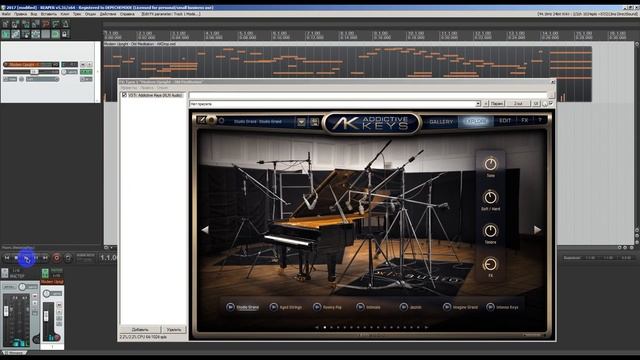Screen dimensions: 640x360
Task: Switch to the GALLERY tab in Addictive Keys
Action: (441, 122)
